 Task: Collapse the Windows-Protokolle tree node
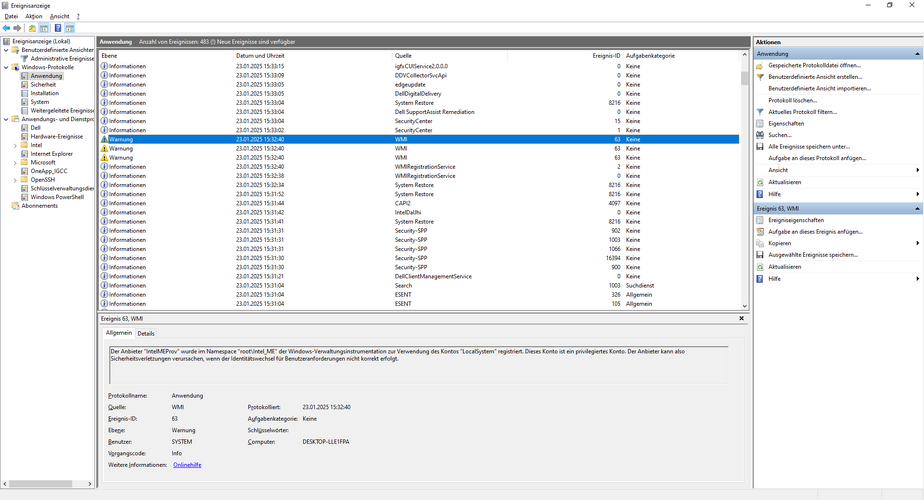coord(6,67)
